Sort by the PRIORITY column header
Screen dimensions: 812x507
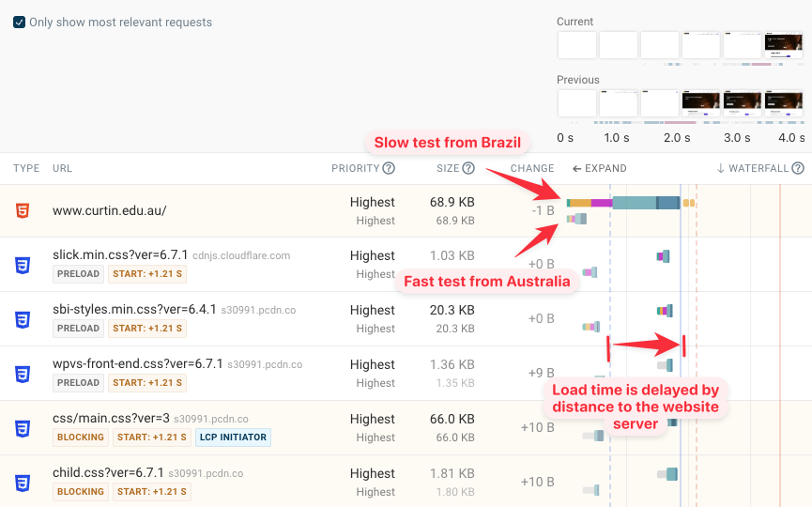coord(355,168)
